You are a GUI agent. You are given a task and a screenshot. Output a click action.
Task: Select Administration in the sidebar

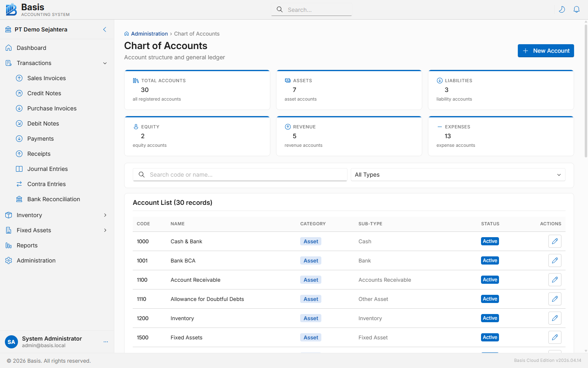point(36,260)
